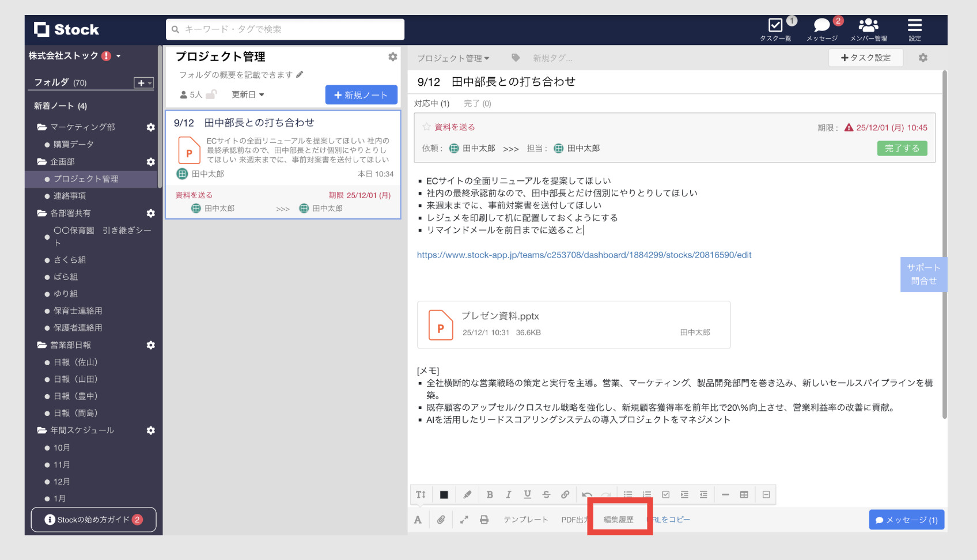This screenshot has height=560, width=977.
Task: Click the keyword search field
Action: point(285,29)
